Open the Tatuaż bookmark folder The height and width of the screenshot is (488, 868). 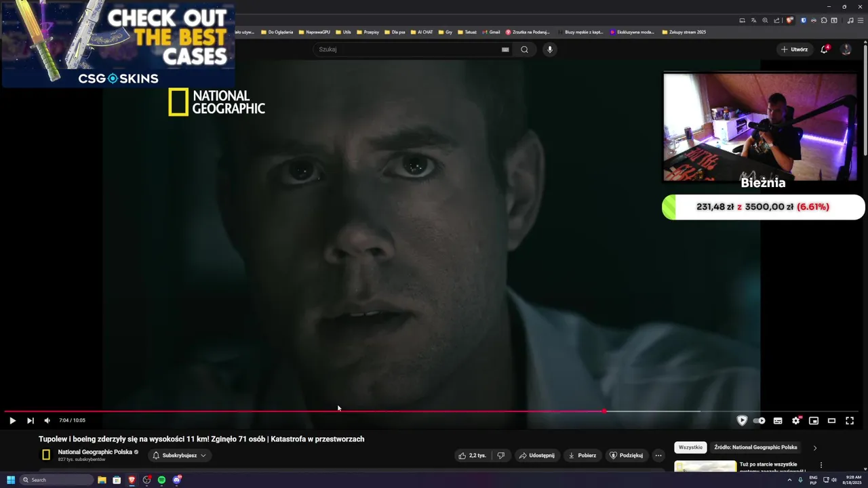click(467, 32)
